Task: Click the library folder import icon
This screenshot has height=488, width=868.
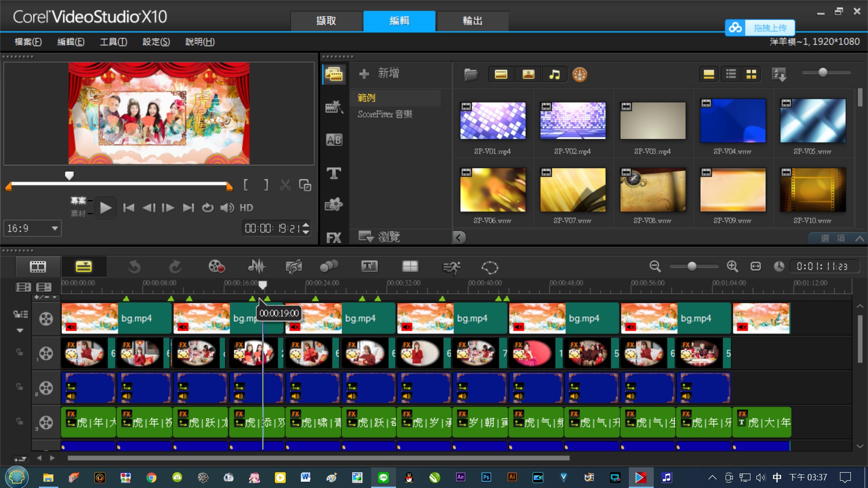Action: pos(471,74)
